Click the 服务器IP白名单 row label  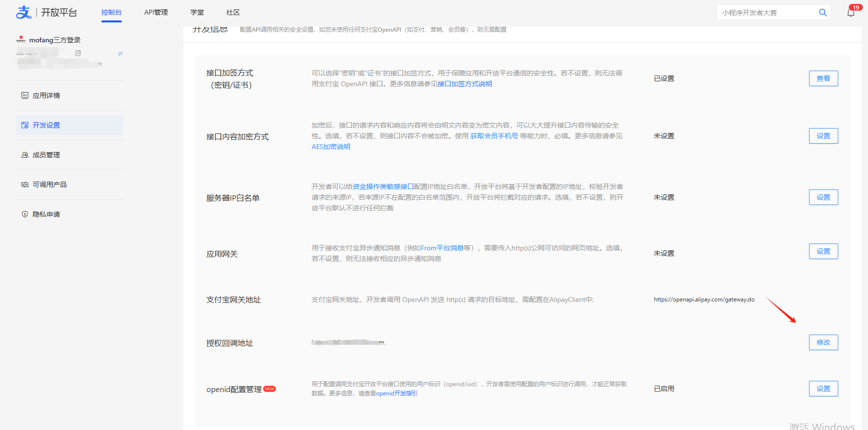pos(233,198)
